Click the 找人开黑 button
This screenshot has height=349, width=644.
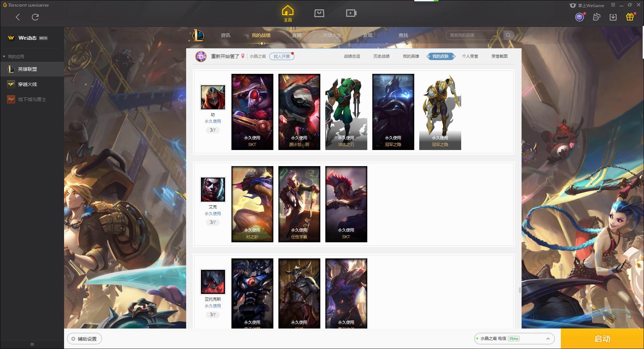tap(282, 56)
